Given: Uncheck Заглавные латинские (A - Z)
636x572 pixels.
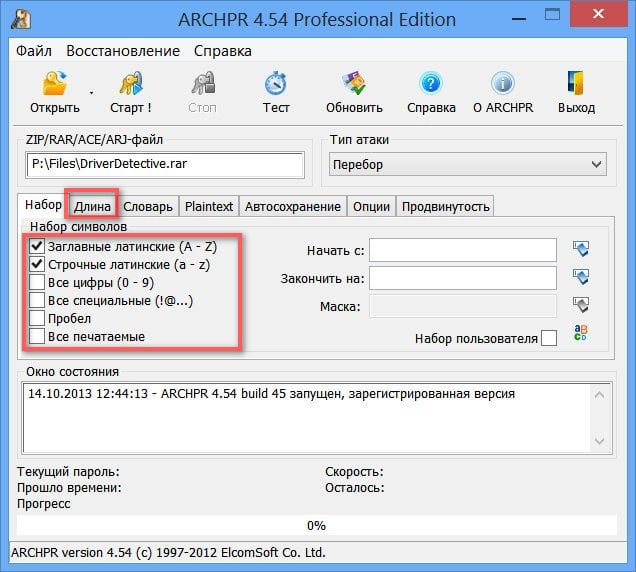Looking at the screenshot, I should (37, 246).
